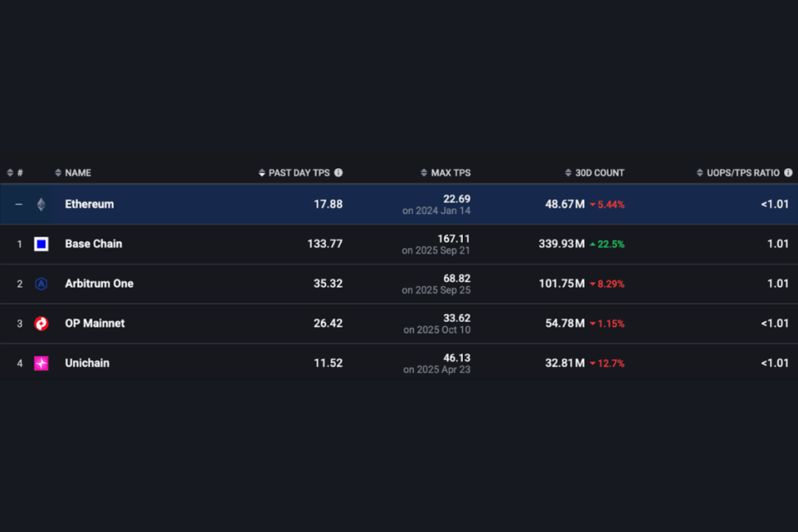798x532 pixels.
Task: Open info tooltip next to PAST DAY TPS
Action: pyautogui.click(x=338, y=173)
